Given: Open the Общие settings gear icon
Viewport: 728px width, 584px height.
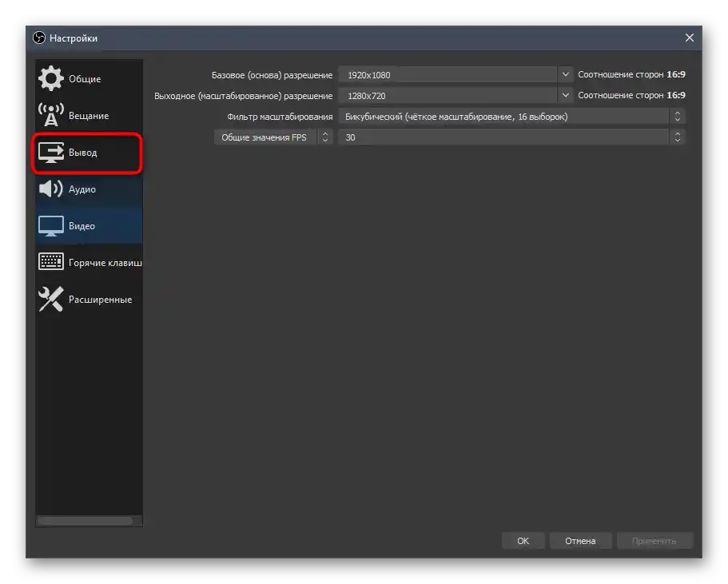Looking at the screenshot, I should click(x=51, y=78).
